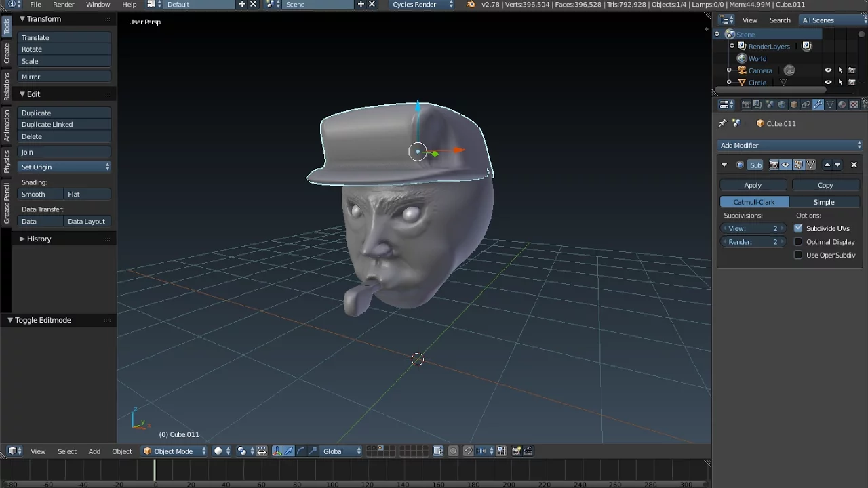
Task: Click the Smooth shading button
Action: 41,195
